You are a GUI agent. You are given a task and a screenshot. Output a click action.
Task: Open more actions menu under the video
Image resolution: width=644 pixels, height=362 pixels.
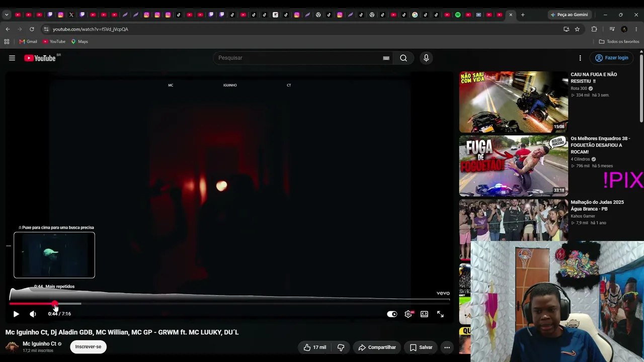[x=447, y=347]
